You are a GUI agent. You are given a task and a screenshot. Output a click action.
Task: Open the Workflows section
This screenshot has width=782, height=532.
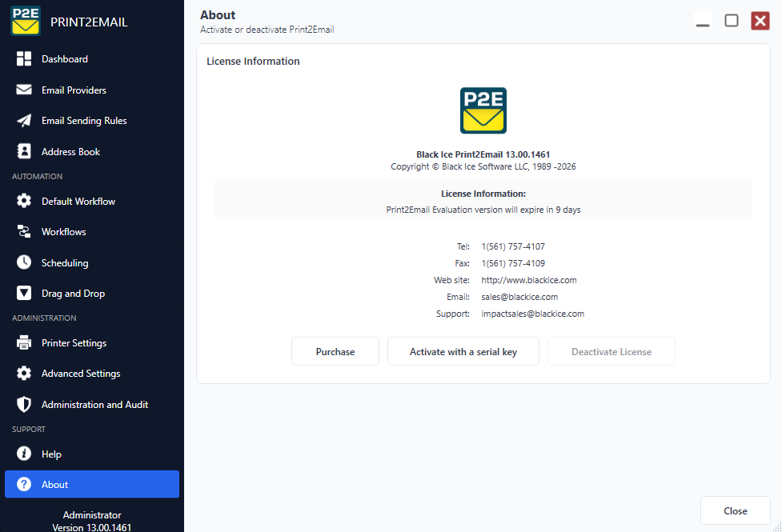pyautogui.click(x=92, y=232)
